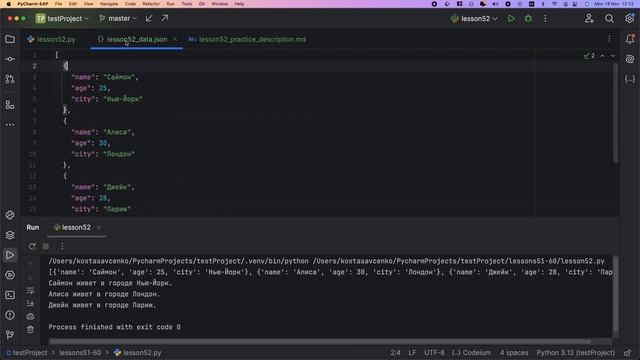
Task: Click the Run console vertical scrollbar
Action: click(x=616, y=293)
